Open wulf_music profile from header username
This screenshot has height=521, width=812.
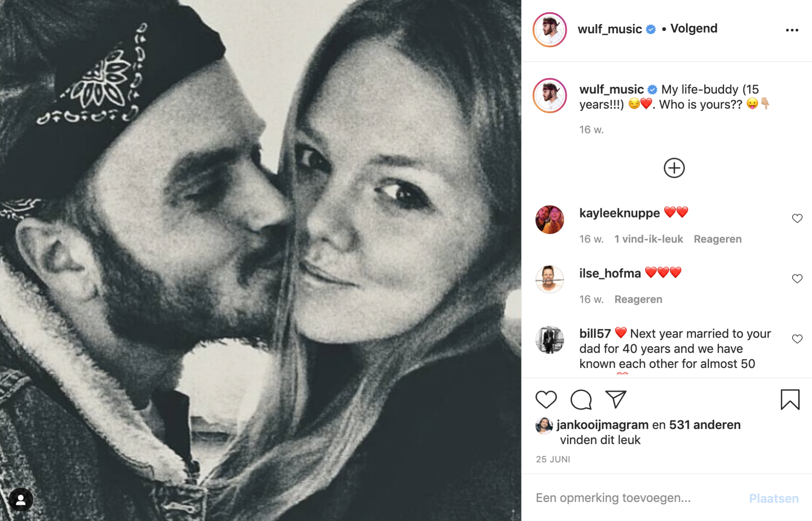tap(609, 29)
